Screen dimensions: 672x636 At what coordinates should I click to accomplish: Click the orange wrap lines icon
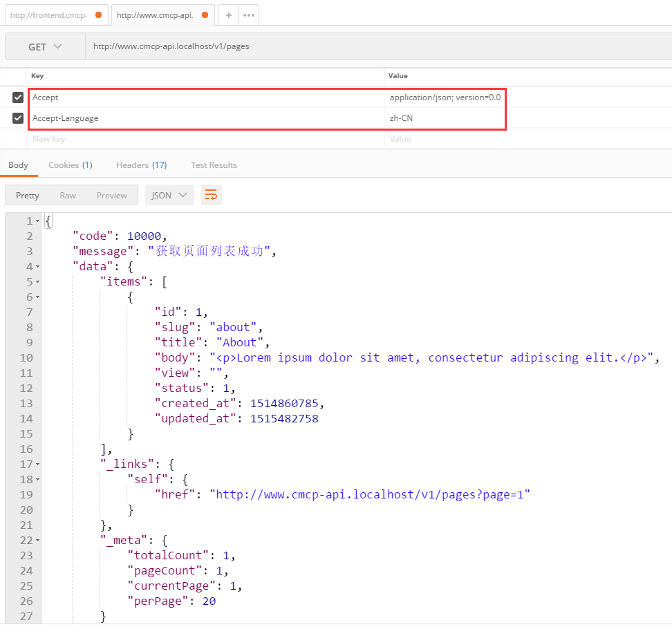[x=211, y=195]
